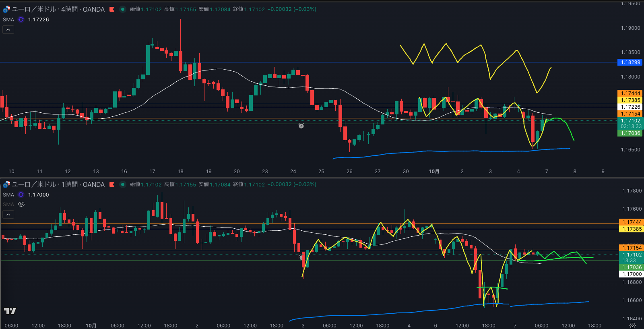Click the purple SMA refresh icon on 4-hour chart
The height and width of the screenshot is (329, 644).
click(x=21, y=19)
